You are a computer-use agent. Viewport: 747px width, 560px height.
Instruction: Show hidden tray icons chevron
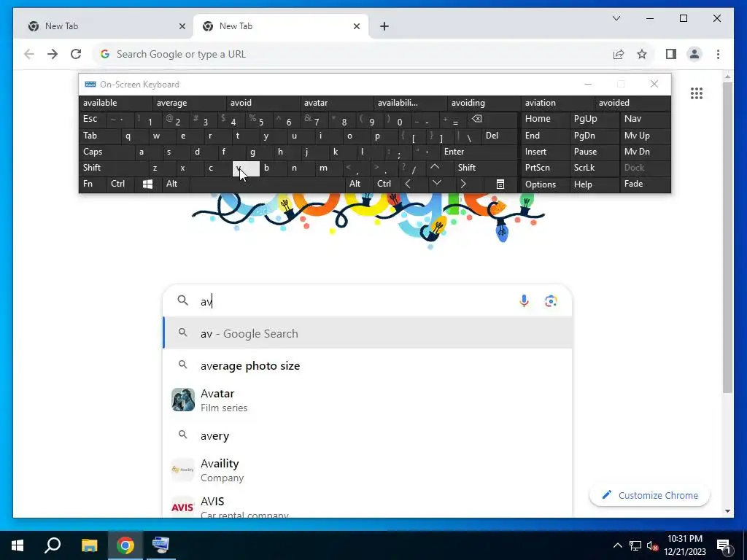tap(617, 545)
